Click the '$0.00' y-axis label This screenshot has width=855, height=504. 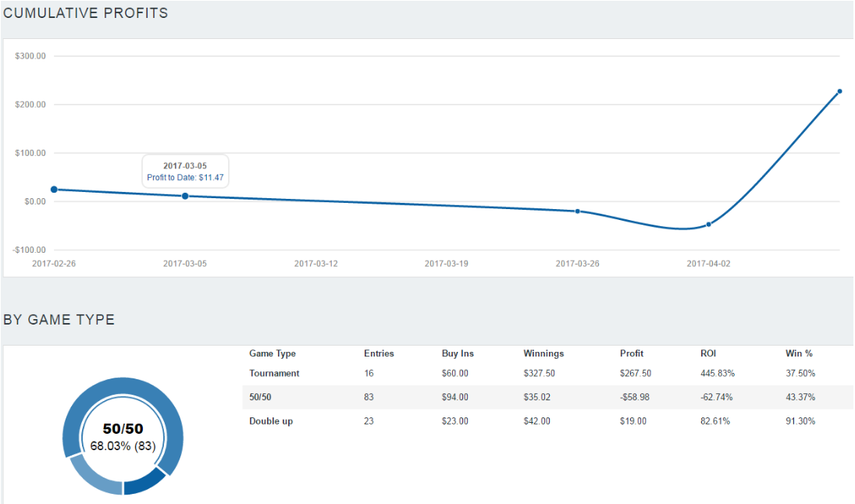coord(35,201)
